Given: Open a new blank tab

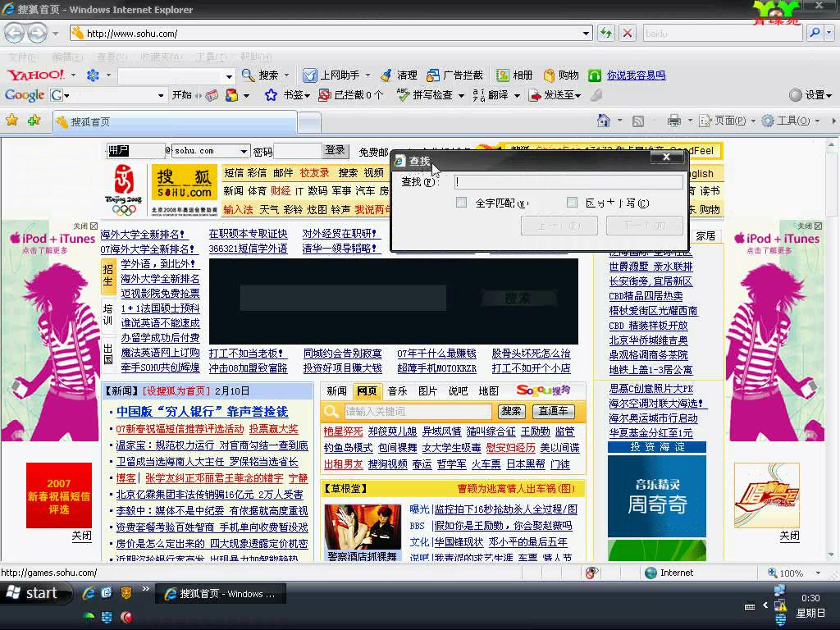Looking at the screenshot, I should click(309, 123).
